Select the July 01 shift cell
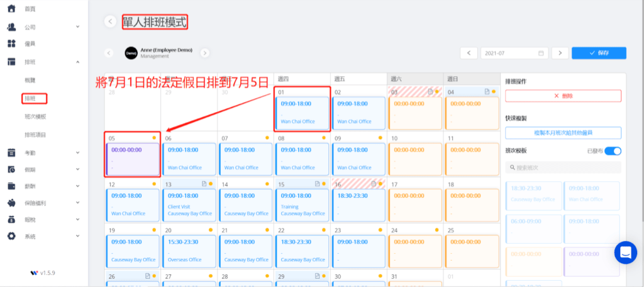 coord(303,113)
